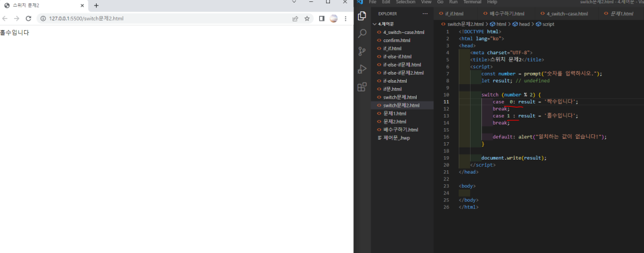Click line 5 title tag code
Screen dimensions: 644x253
tap(507, 59)
